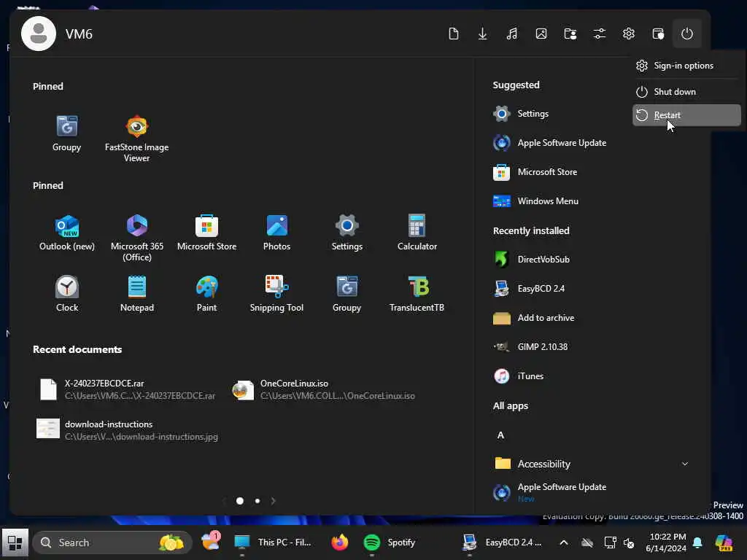Open the user folder shortcut icon
The image size is (747, 560).
(570, 34)
